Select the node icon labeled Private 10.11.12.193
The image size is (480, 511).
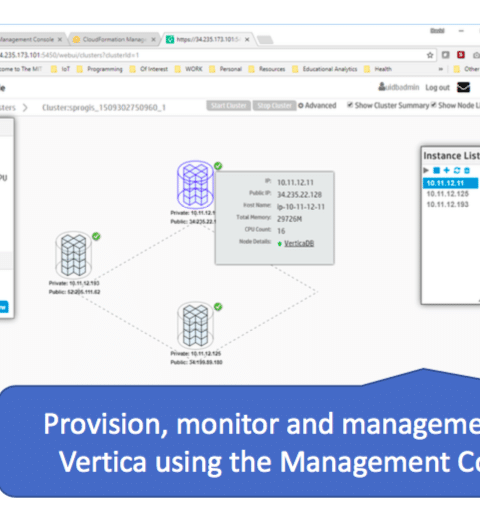click(74, 255)
